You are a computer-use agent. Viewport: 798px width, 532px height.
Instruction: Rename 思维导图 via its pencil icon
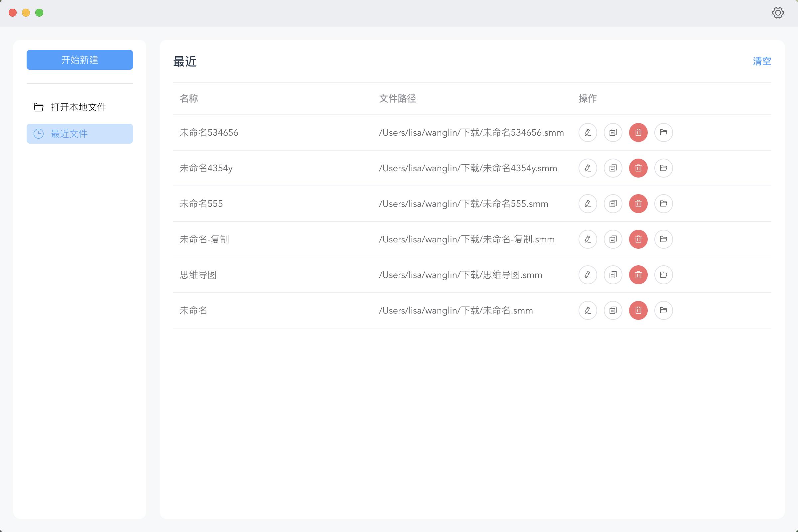[588, 275]
